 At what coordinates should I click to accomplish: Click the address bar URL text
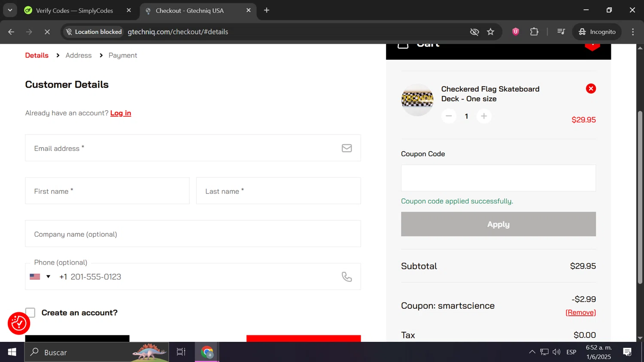point(178,32)
